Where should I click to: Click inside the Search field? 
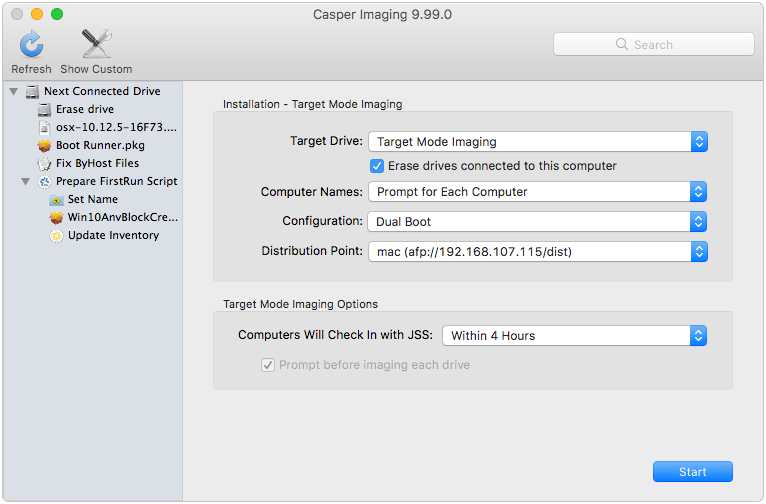click(x=654, y=44)
